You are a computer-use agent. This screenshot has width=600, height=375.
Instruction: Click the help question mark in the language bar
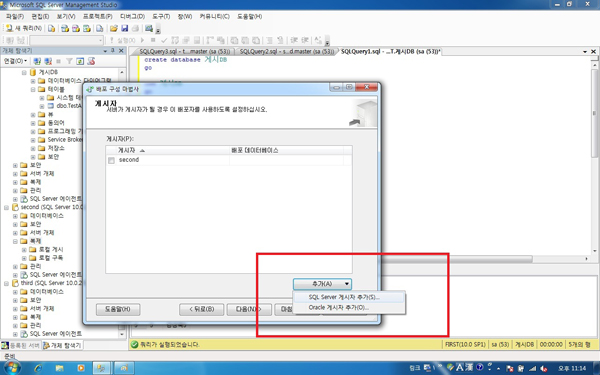479,367
